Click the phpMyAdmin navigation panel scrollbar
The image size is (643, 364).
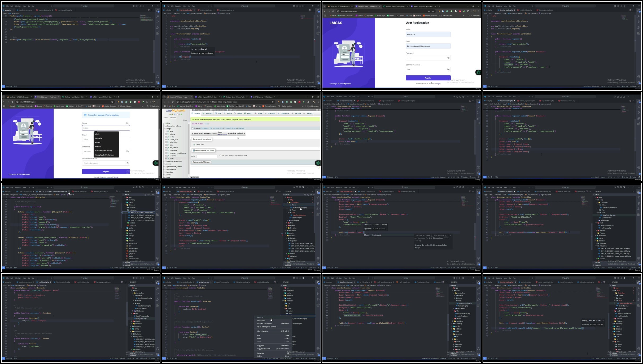189,148
